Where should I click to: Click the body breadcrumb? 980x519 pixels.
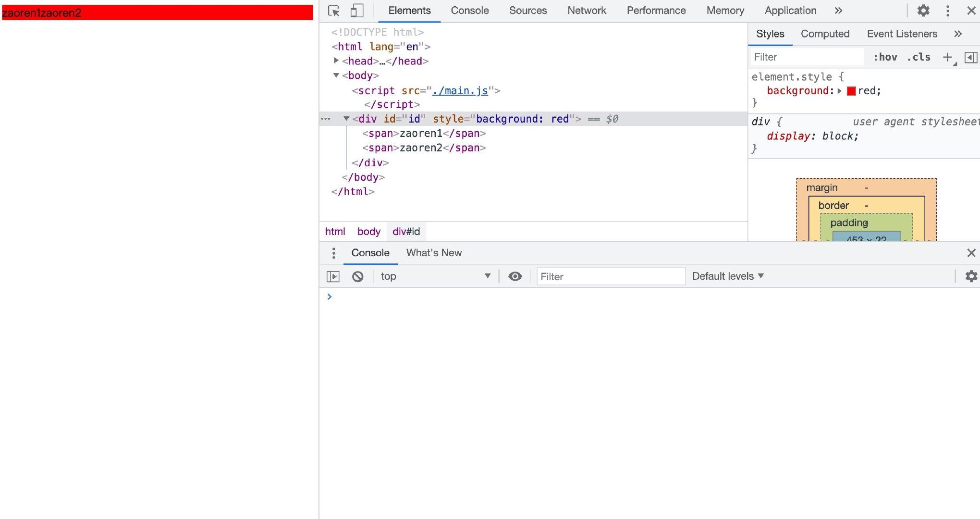(368, 232)
